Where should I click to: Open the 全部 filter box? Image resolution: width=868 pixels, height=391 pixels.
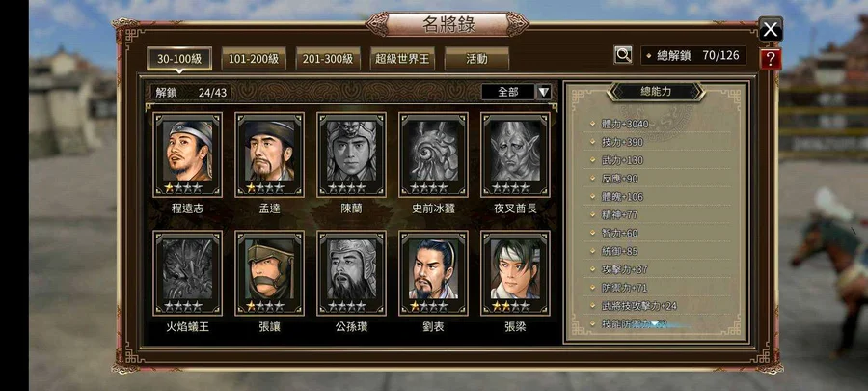pyautogui.click(x=508, y=92)
